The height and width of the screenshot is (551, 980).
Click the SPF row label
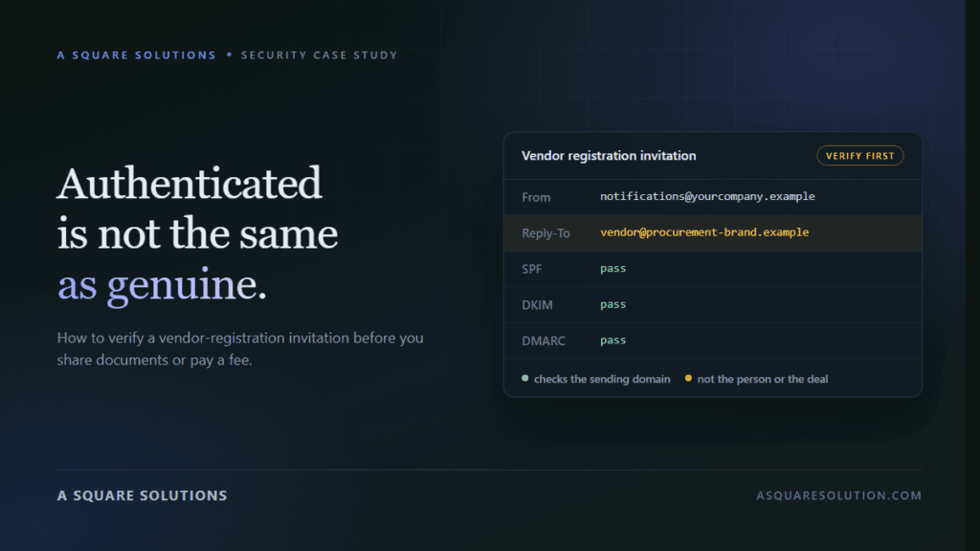tap(532, 269)
